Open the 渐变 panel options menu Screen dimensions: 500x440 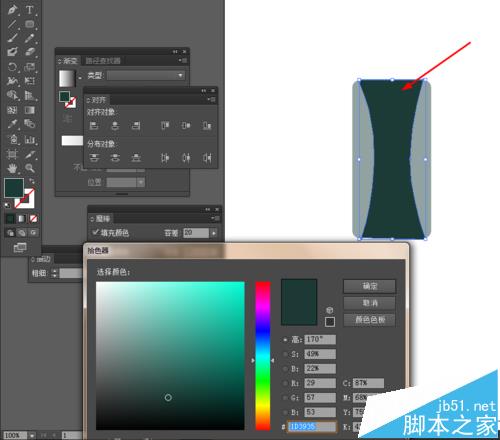pos(183,60)
